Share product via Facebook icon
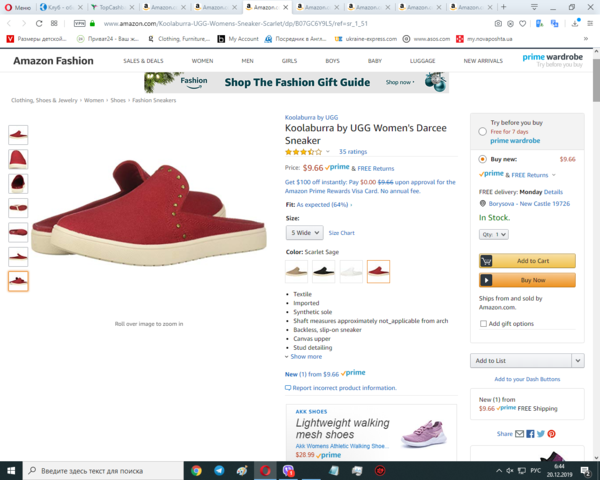Viewport: 600px width, 480px height. (x=530, y=434)
